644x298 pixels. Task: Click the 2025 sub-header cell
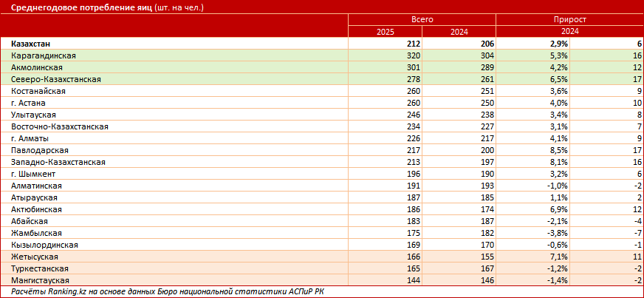pos(385,32)
